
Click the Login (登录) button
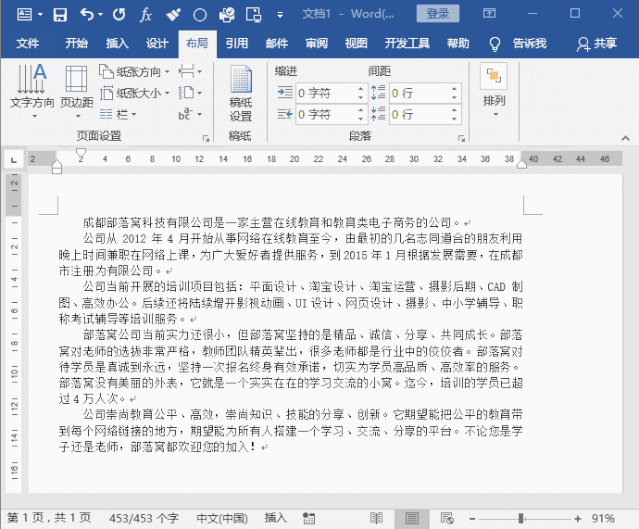pyautogui.click(x=438, y=14)
